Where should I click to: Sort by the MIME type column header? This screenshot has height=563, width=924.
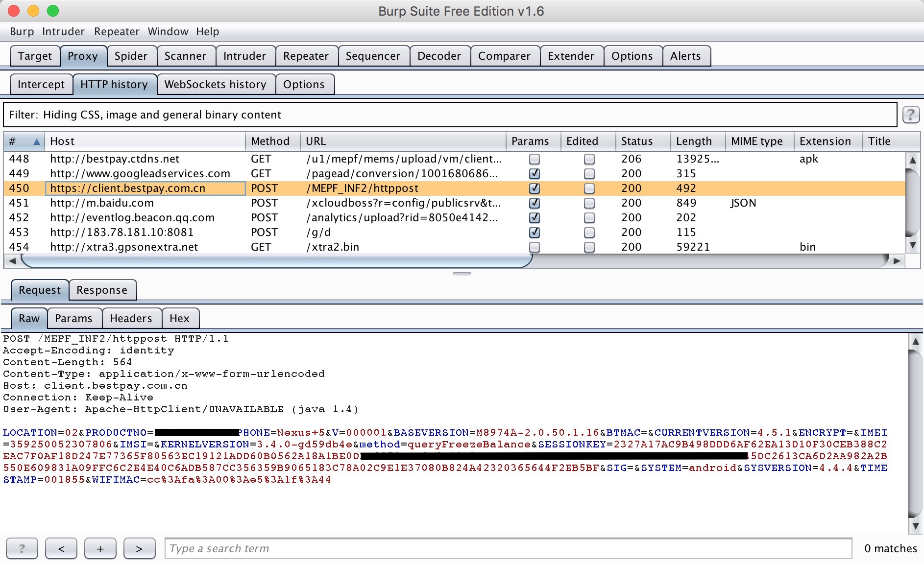pyautogui.click(x=760, y=141)
